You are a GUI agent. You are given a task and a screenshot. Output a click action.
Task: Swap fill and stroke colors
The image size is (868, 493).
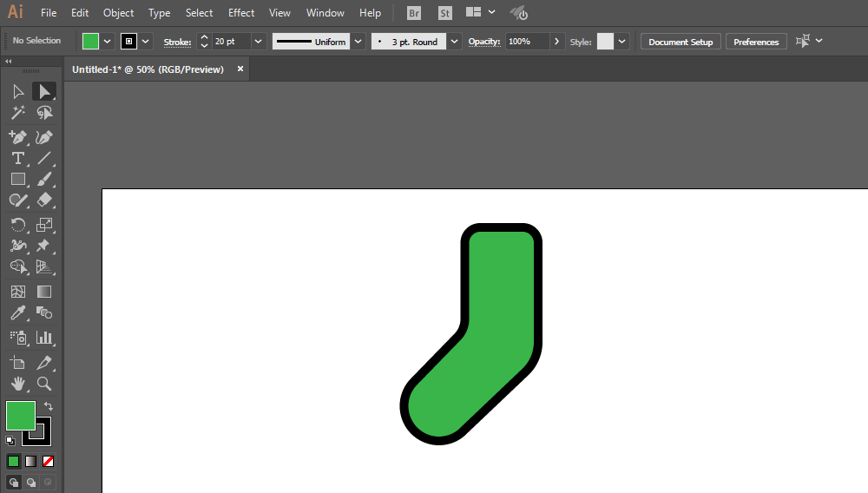click(x=48, y=406)
